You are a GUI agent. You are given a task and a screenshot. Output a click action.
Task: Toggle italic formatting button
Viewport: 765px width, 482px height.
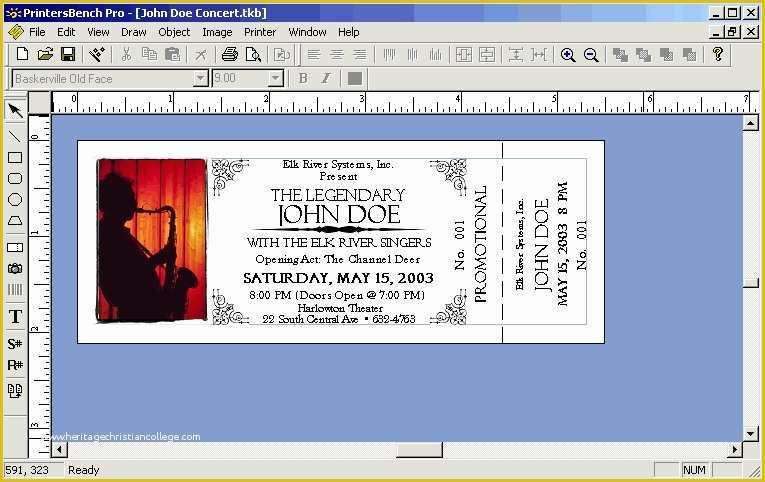tap(326, 78)
